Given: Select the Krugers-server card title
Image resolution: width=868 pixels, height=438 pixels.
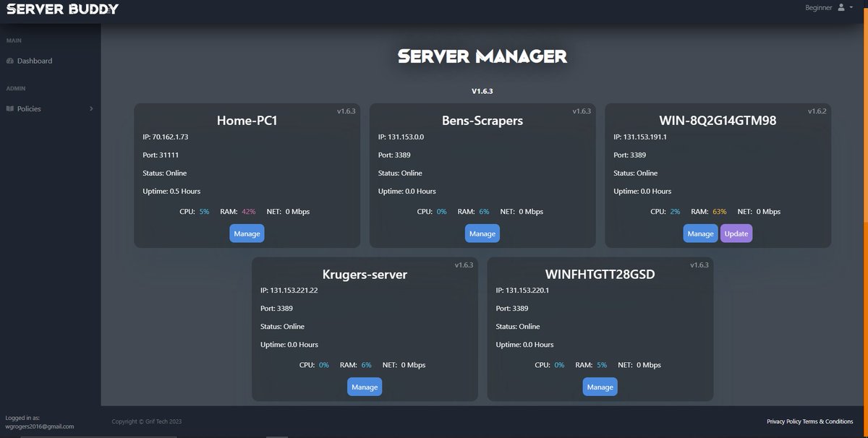Looking at the screenshot, I should tap(365, 275).
